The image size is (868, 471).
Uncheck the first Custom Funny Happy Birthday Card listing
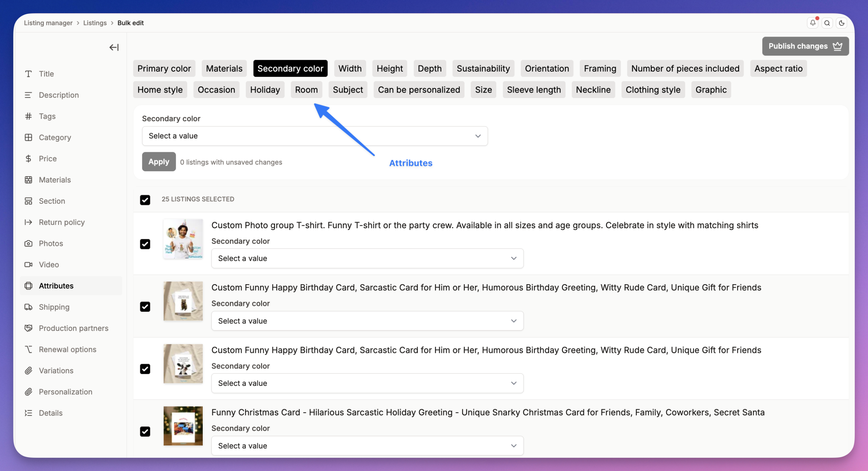pos(145,307)
